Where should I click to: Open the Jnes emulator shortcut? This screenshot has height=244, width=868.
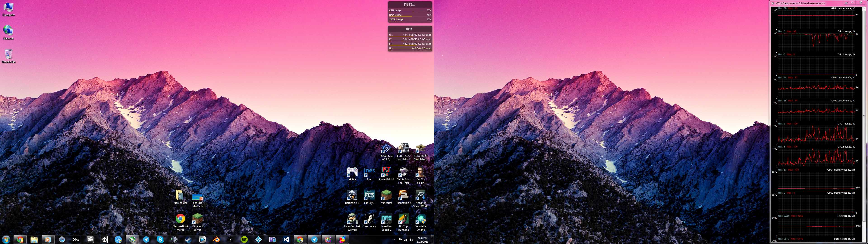(x=369, y=174)
